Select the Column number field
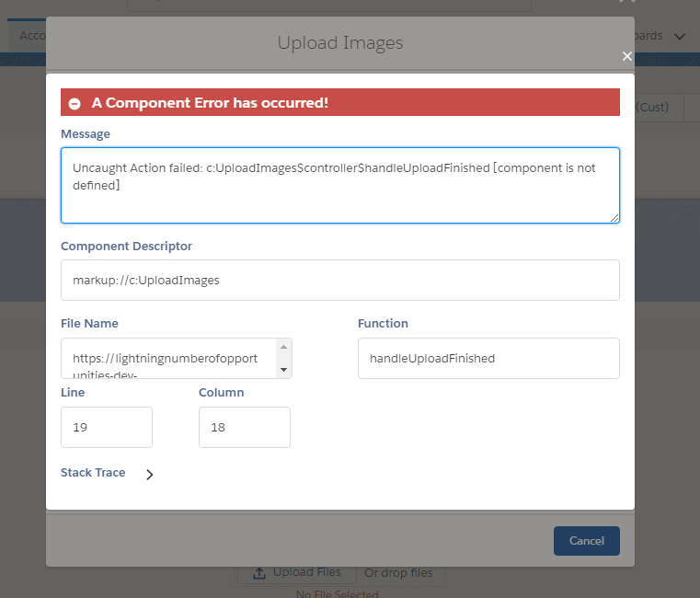The height and width of the screenshot is (598, 700). click(x=244, y=427)
